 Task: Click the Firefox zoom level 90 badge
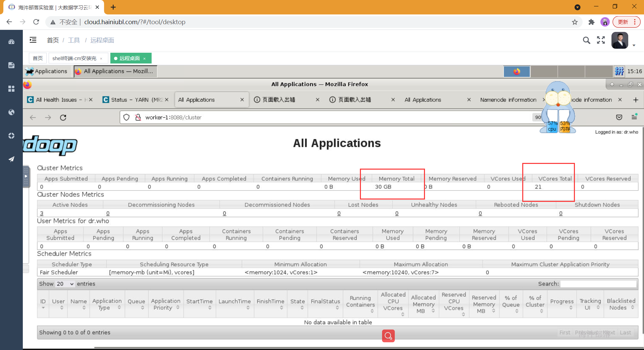pyautogui.click(x=538, y=117)
